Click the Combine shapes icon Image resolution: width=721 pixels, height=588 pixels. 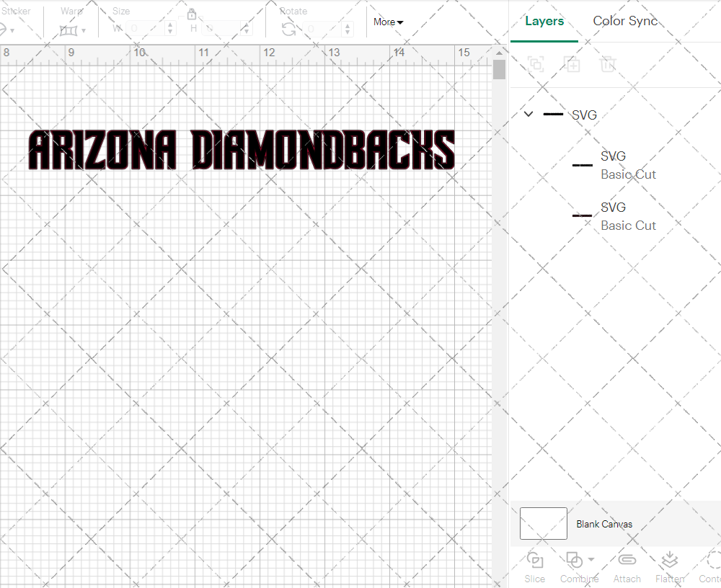click(x=574, y=560)
